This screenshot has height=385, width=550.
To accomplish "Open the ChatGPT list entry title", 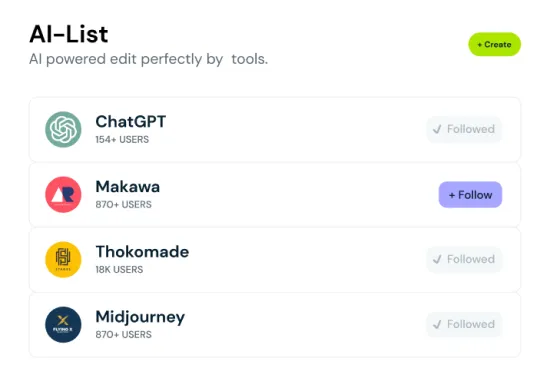I will click(130, 122).
